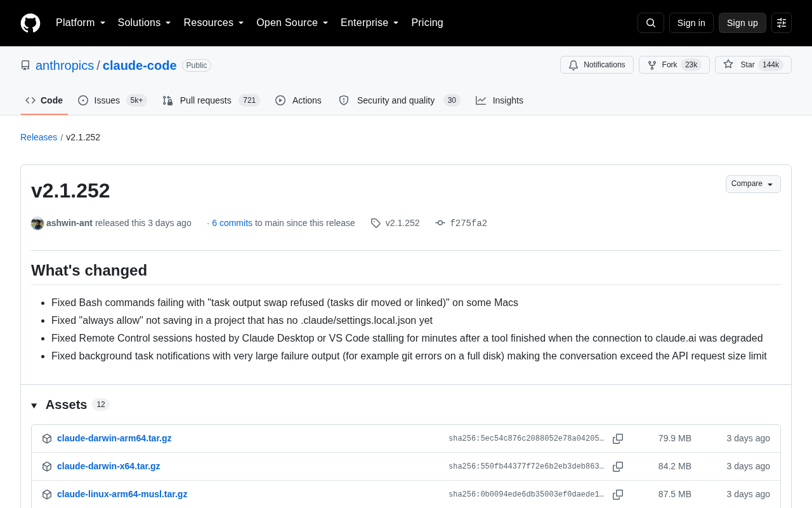Open ashwin-ant's profile link
Viewport: 812px width, 508px height.
pos(69,223)
